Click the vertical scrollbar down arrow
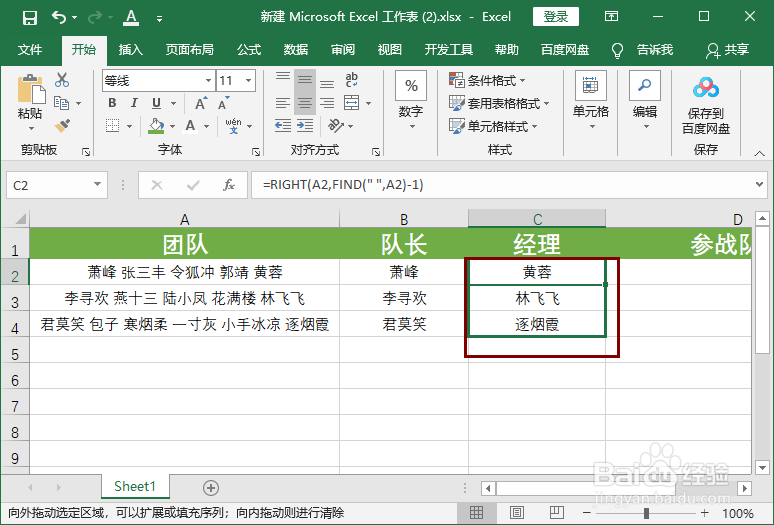774x525 pixels. tap(762, 467)
